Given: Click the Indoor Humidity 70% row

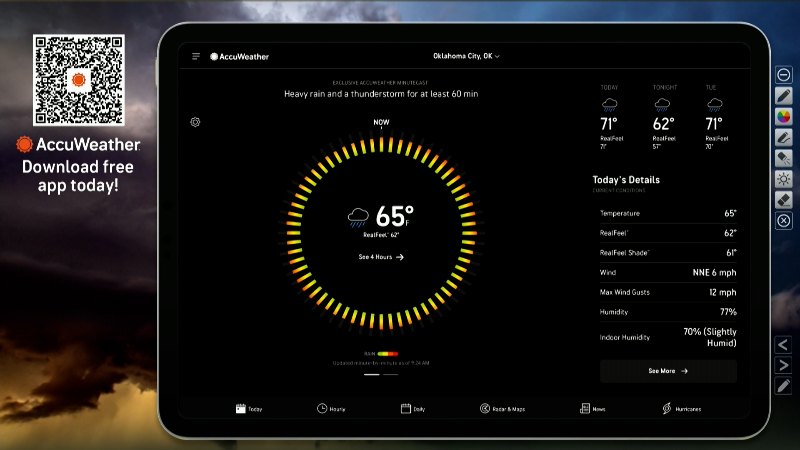Looking at the screenshot, I should coord(668,337).
